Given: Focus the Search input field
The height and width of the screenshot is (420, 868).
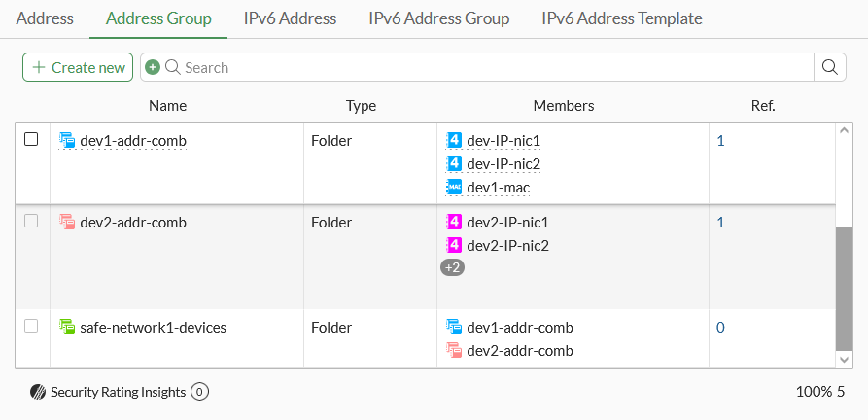Looking at the screenshot, I should pyautogui.click(x=486, y=67).
